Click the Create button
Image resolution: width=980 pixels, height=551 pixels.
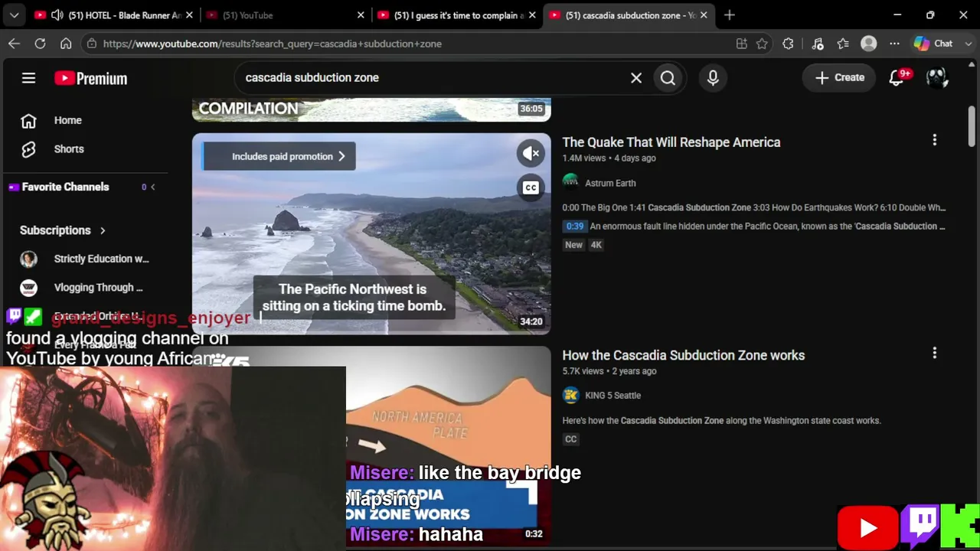[x=839, y=77]
